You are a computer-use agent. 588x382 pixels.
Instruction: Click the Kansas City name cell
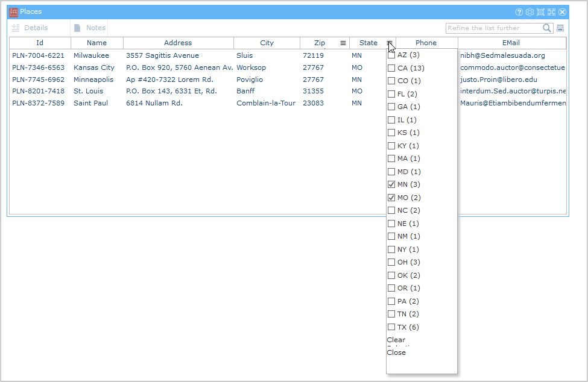pyautogui.click(x=93, y=68)
